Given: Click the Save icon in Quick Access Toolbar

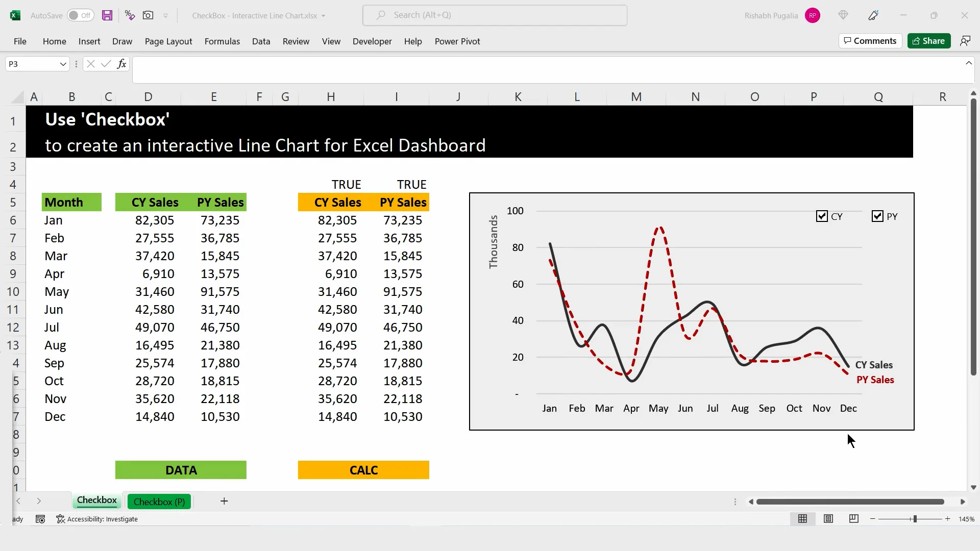Looking at the screenshot, I should [107, 15].
